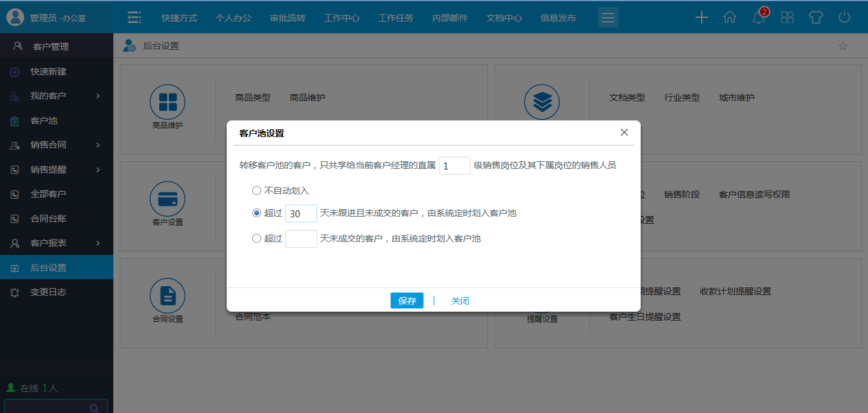Click the power logout icon
The height and width of the screenshot is (413, 868).
[x=844, y=18]
